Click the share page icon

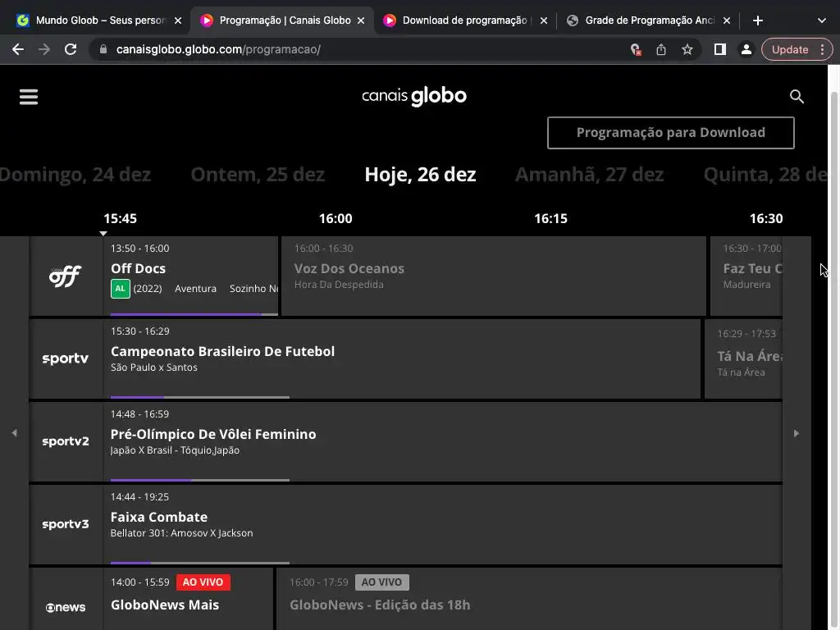tap(661, 50)
